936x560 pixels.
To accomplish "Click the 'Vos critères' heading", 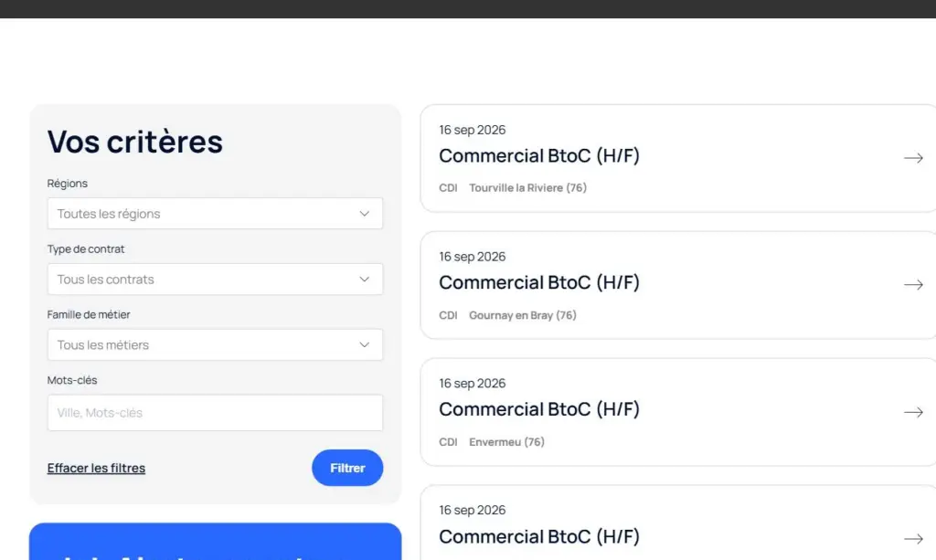I will pos(135,142).
